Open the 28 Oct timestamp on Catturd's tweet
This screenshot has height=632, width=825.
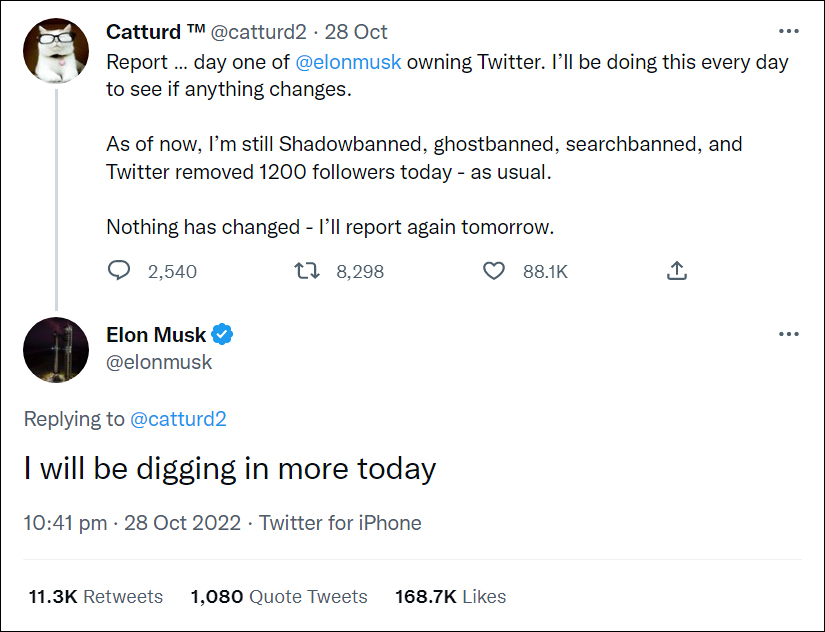(x=356, y=32)
